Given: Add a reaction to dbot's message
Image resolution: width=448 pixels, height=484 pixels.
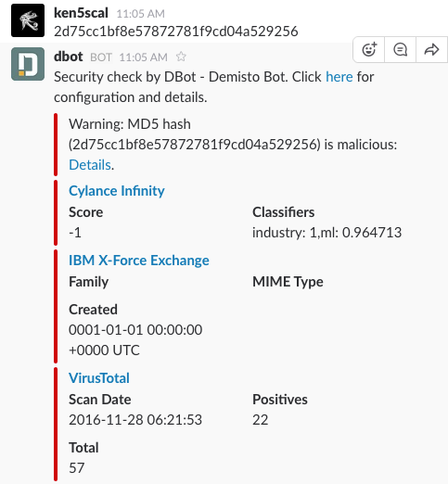Looking at the screenshot, I should [369, 49].
